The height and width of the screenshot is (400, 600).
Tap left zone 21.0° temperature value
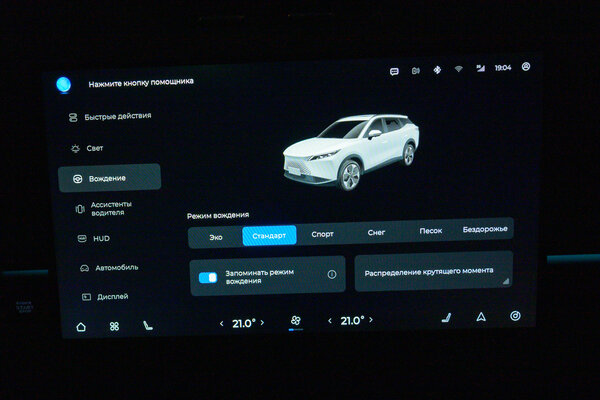click(x=243, y=323)
